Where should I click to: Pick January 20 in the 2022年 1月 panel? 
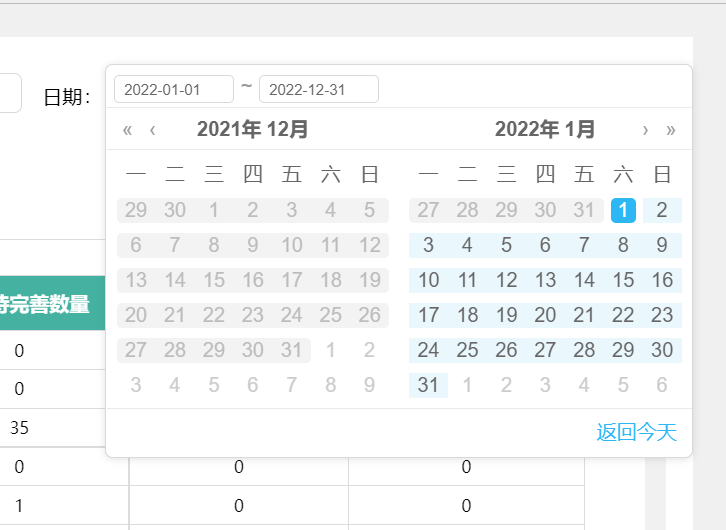coord(545,315)
